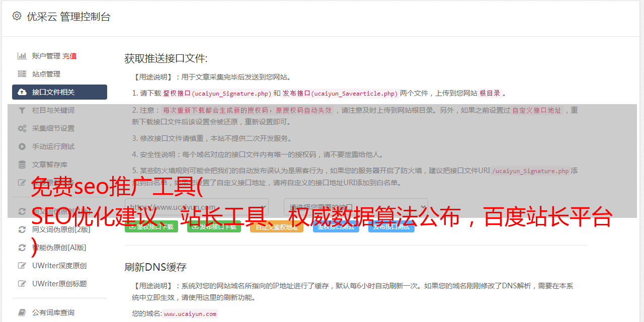Click the gear icon beside 优采云 管理控制台

(17, 16)
